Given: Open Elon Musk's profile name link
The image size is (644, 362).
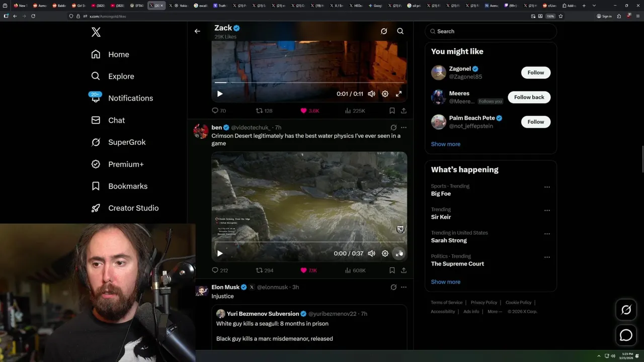Looking at the screenshot, I should click(x=225, y=287).
